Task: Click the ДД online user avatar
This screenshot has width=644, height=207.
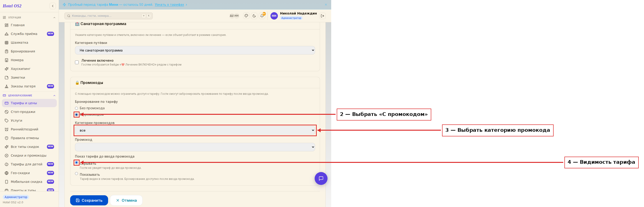Action: 232,16
